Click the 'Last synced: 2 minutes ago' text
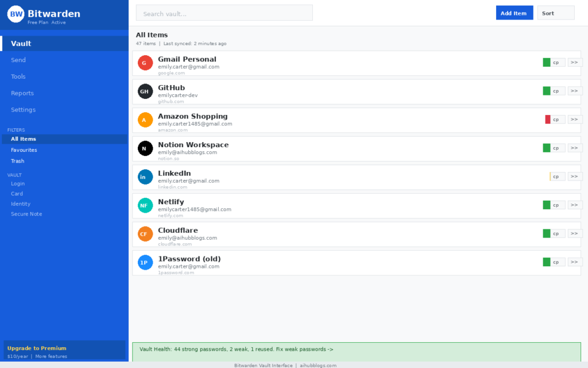The width and height of the screenshot is (588, 368). [195, 44]
